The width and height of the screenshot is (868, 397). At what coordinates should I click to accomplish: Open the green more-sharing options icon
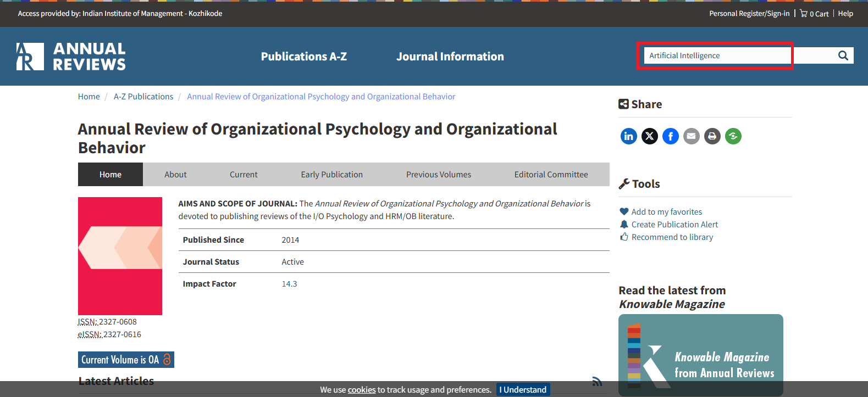click(733, 136)
